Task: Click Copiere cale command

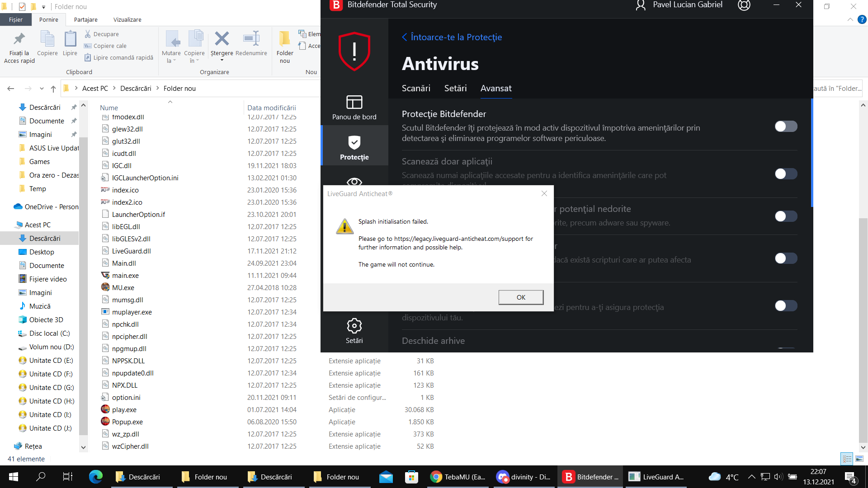Action: click(105, 46)
